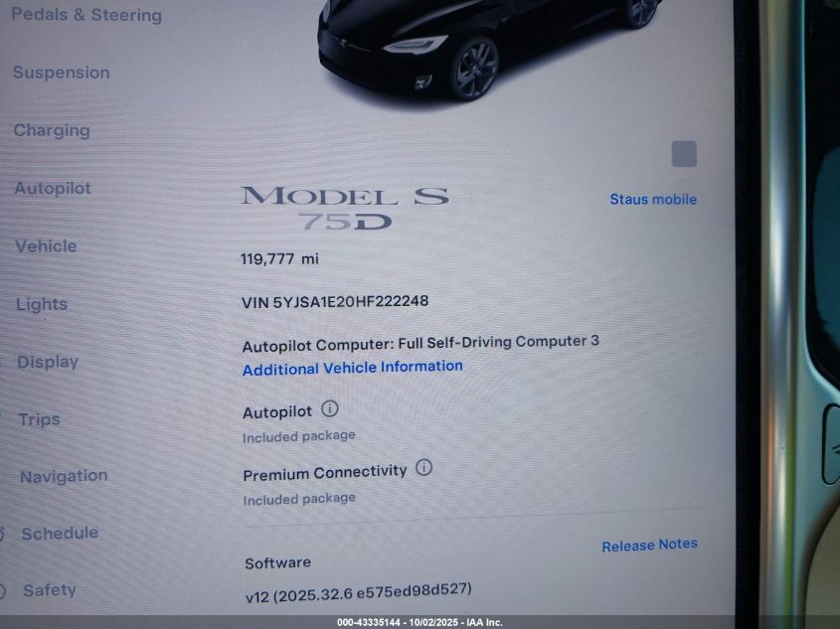Open Release Notes link
This screenshot has width=840, height=629.
click(x=649, y=545)
